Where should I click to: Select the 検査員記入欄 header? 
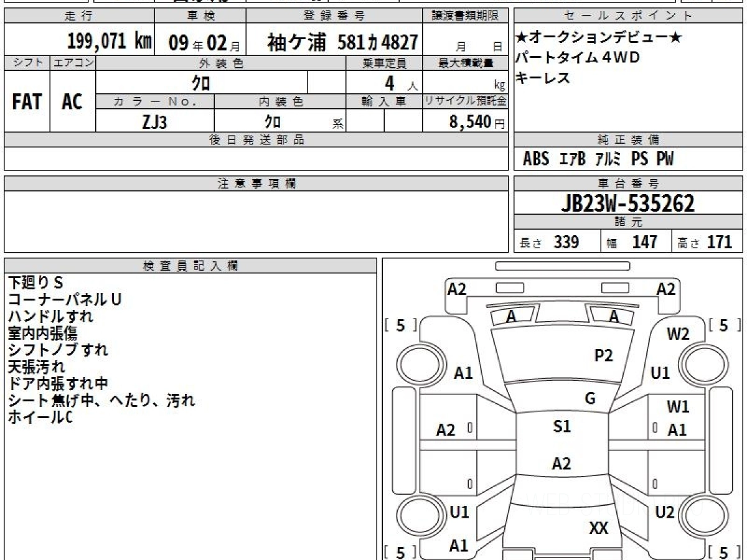(190, 266)
